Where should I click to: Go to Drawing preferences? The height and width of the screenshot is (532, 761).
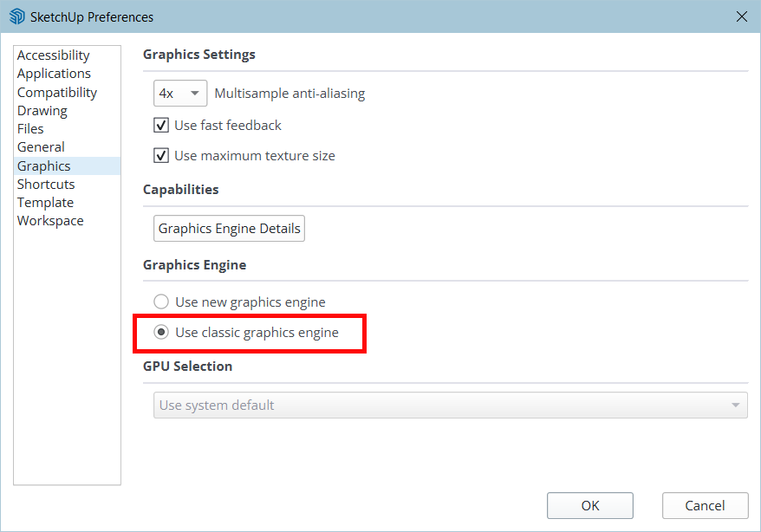pyautogui.click(x=42, y=111)
